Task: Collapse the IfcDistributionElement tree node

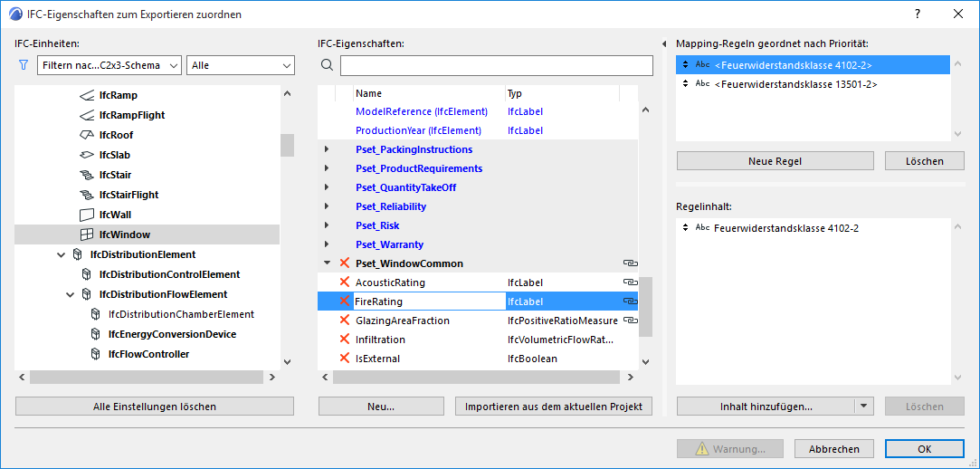Action: coord(61,254)
